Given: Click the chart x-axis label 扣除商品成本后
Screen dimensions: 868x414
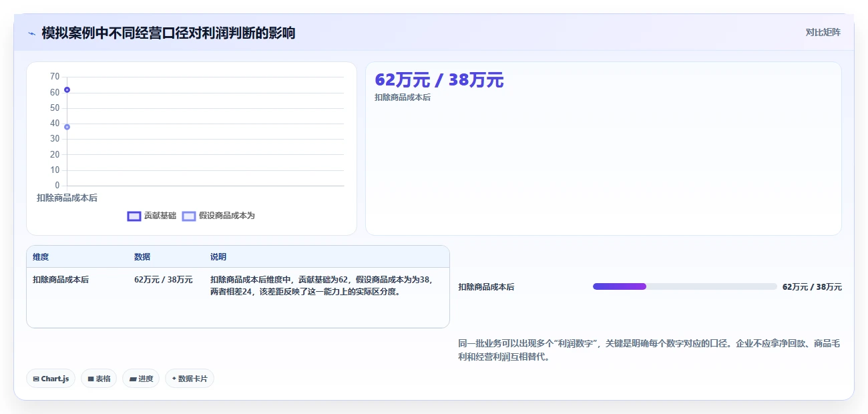Looking at the screenshot, I should (67, 198).
